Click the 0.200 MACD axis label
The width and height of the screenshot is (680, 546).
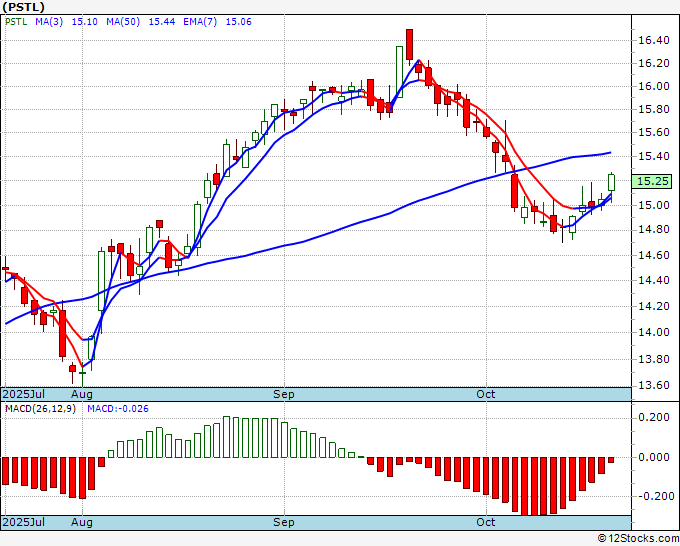point(654,418)
